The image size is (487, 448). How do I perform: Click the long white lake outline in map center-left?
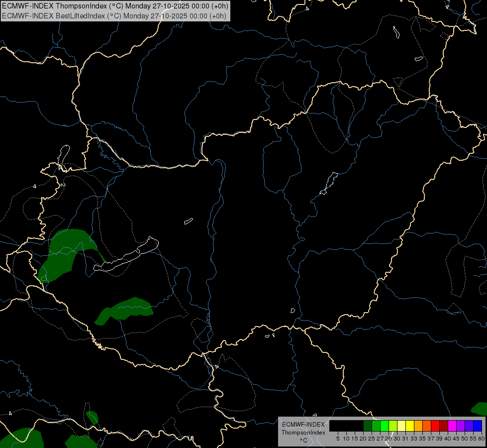[126, 254]
